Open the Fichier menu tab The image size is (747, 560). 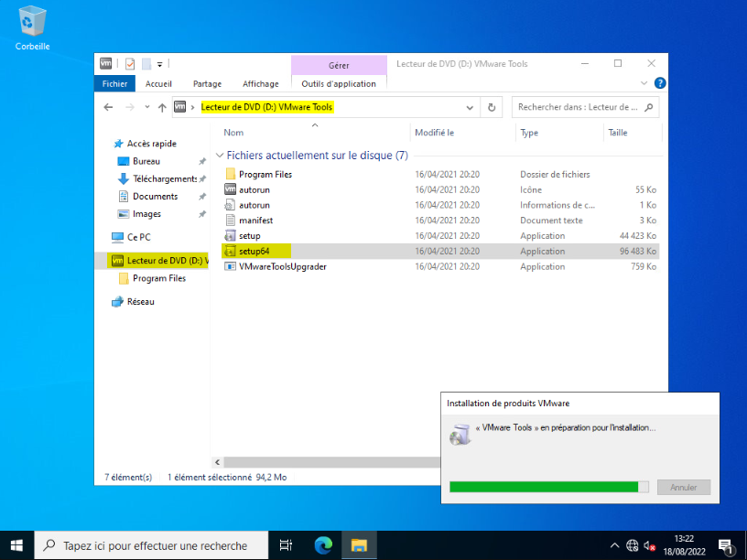(114, 83)
